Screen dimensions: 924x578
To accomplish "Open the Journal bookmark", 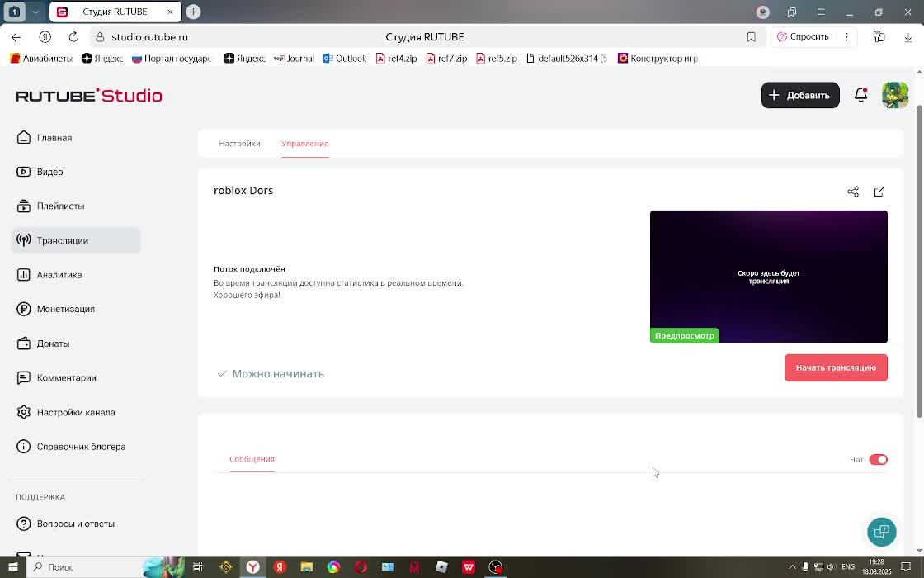I will coord(294,59).
